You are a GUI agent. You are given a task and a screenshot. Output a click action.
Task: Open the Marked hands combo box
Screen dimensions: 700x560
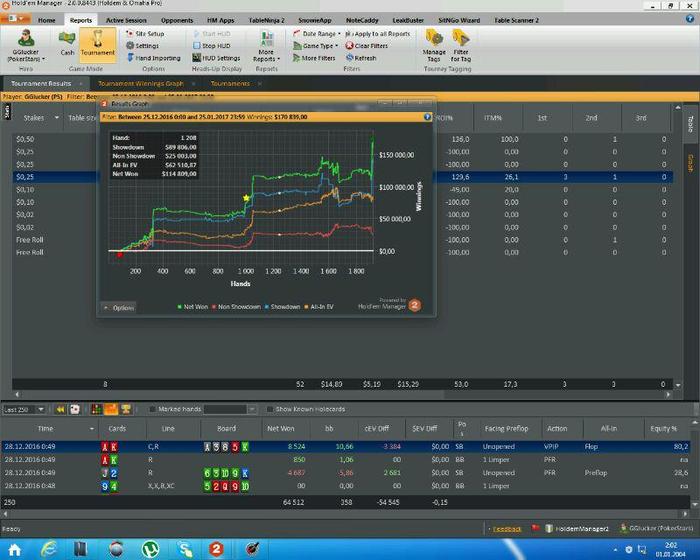click(230, 409)
